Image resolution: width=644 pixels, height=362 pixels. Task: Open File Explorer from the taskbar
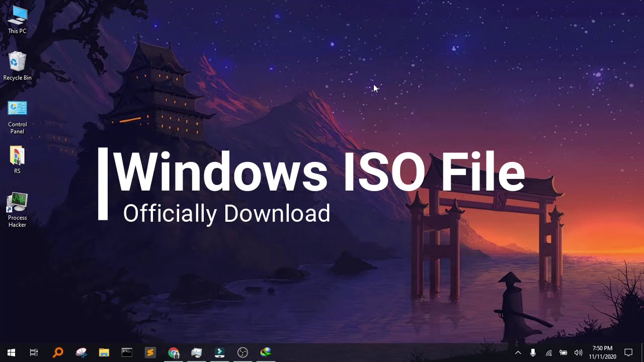pos(104,352)
